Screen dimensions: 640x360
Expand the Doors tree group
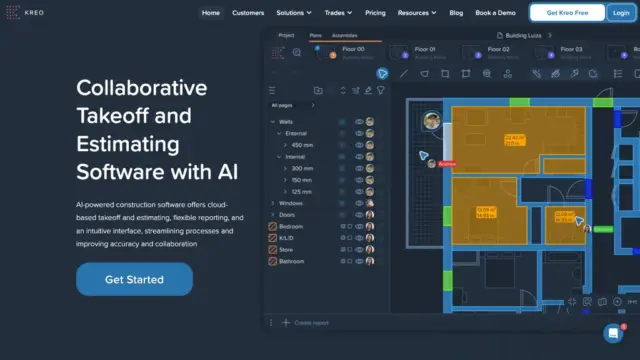click(273, 215)
